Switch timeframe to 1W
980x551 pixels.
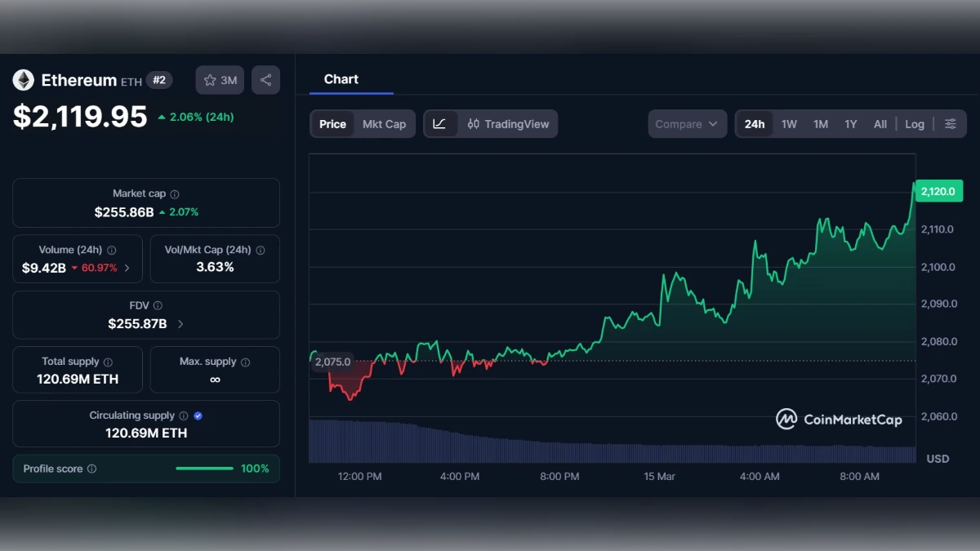pos(789,123)
